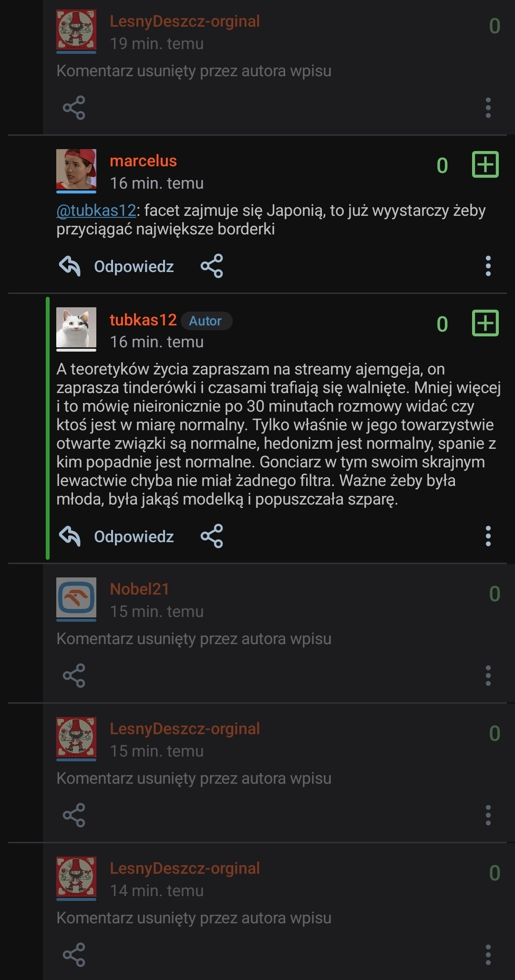Click the Autor badge next to tubkas12
Image resolution: width=515 pixels, height=980 pixels.
(x=206, y=321)
